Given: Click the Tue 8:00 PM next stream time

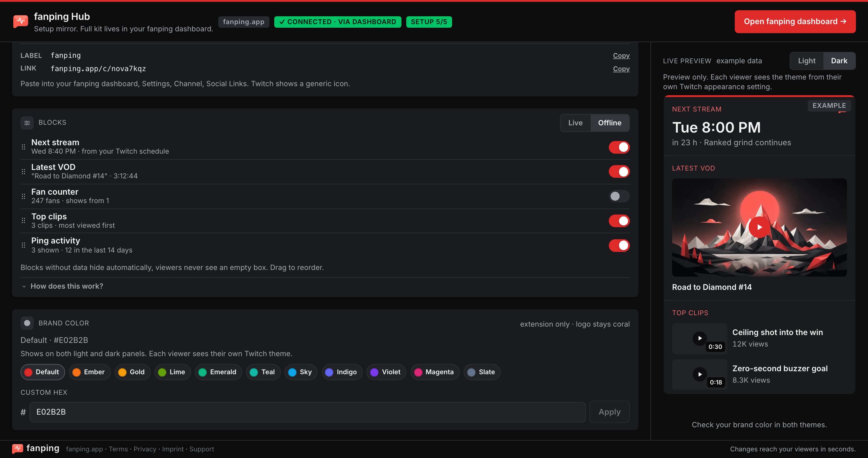Looking at the screenshot, I should 716,127.
